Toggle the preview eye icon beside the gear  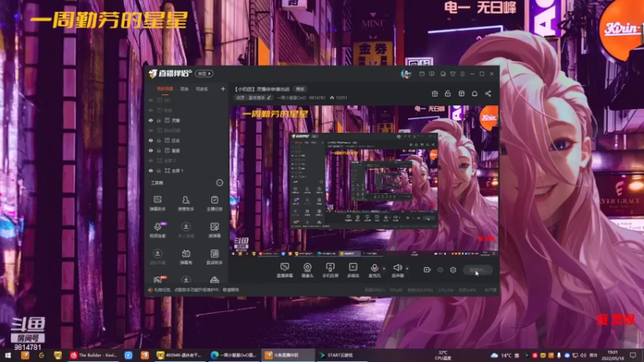click(x=440, y=269)
